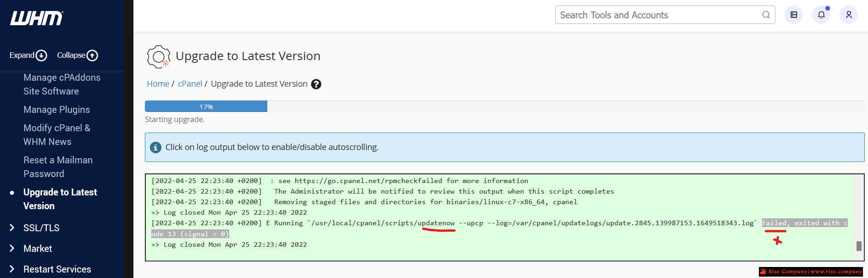Viewport: 868px width, 278px height.
Task: Click the Search Tools and Accounts field
Action: 665,15
